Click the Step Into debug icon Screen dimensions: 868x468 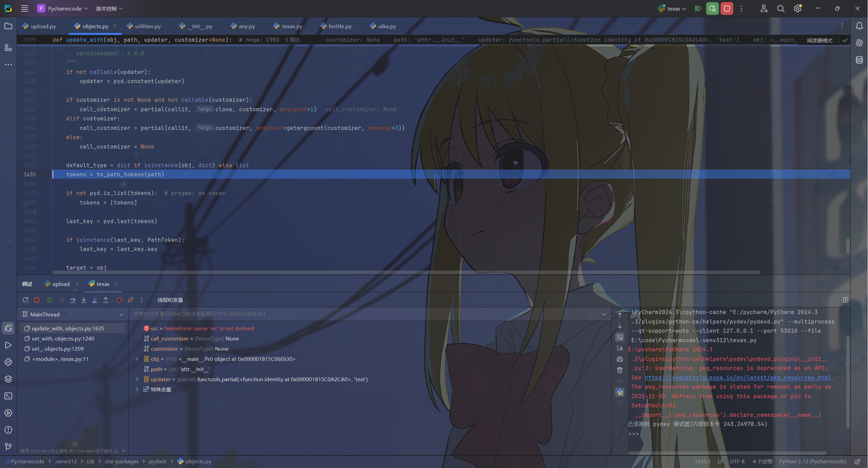point(84,300)
